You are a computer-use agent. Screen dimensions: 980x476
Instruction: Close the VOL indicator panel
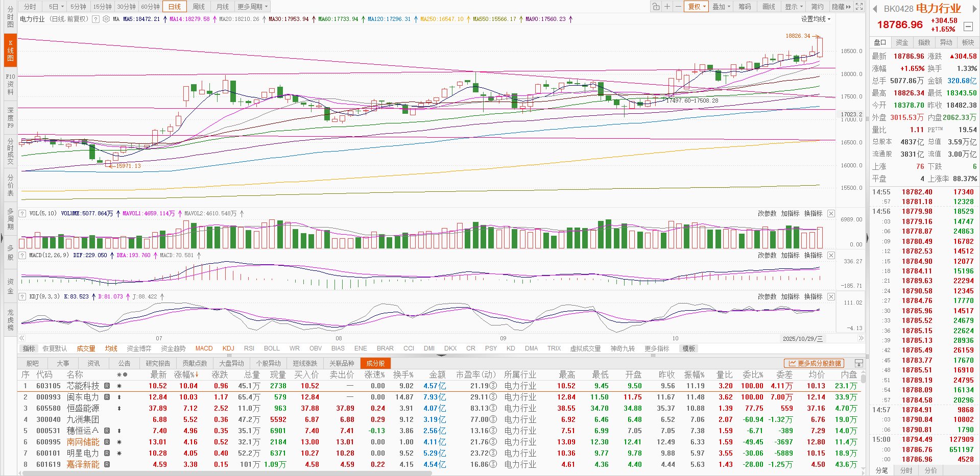(x=831, y=213)
